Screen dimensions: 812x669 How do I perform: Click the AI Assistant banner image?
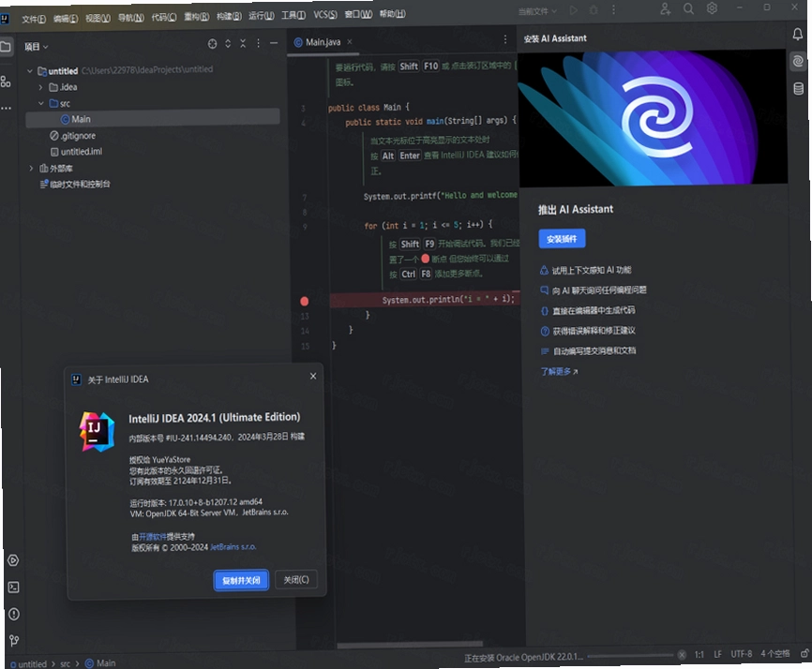pyautogui.click(x=653, y=118)
